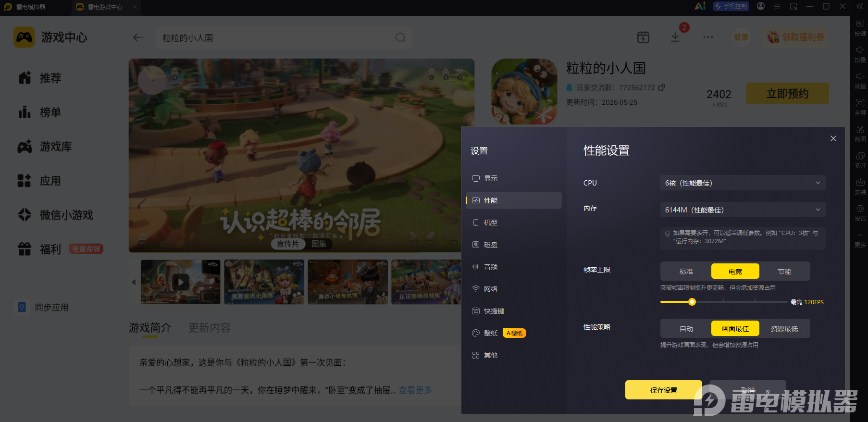Play the first video thumbnail

pyautogui.click(x=181, y=282)
